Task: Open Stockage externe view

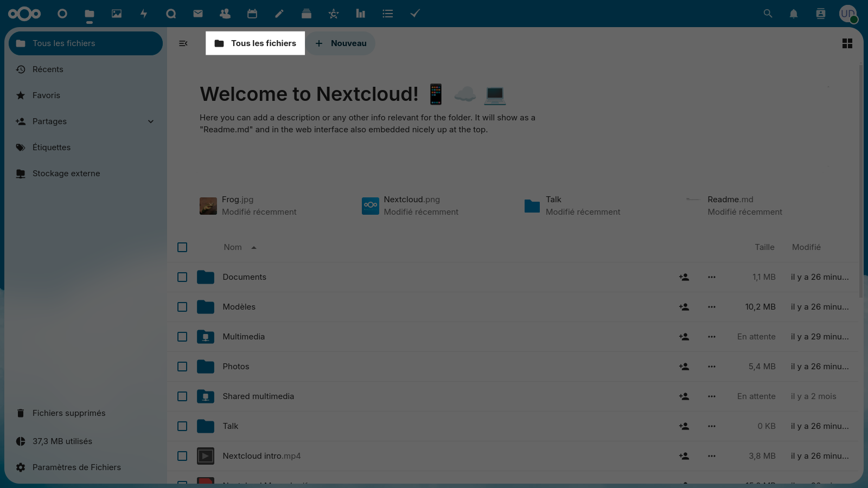Action: pyautogui.click(x=86, y=174)
